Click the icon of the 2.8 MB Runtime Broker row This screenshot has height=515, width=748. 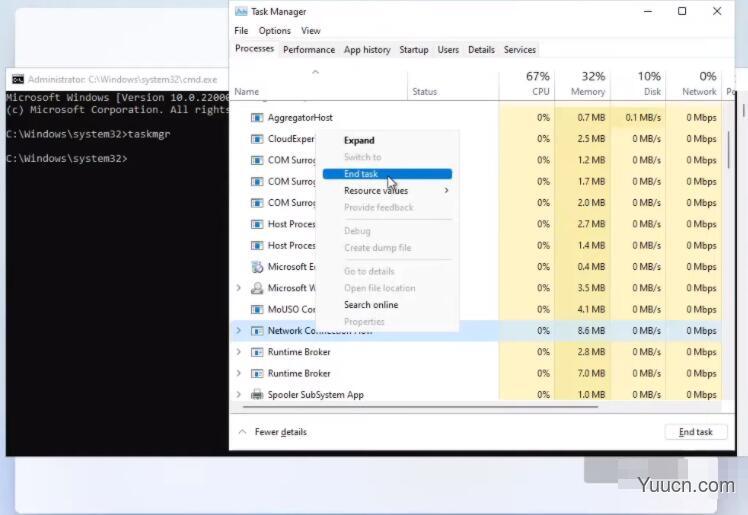(x=257, y=352)
